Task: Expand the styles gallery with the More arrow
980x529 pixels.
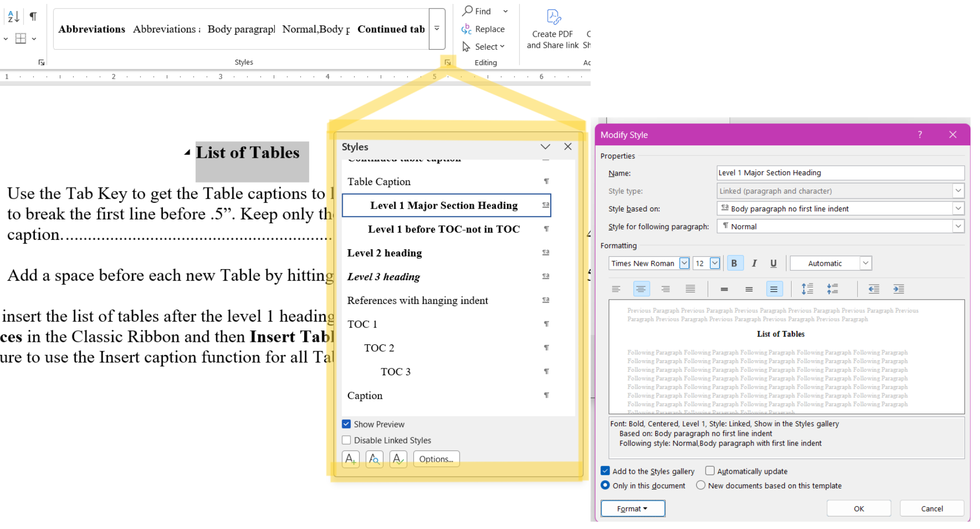Action: pyautogui.click(x=437, y=29)
